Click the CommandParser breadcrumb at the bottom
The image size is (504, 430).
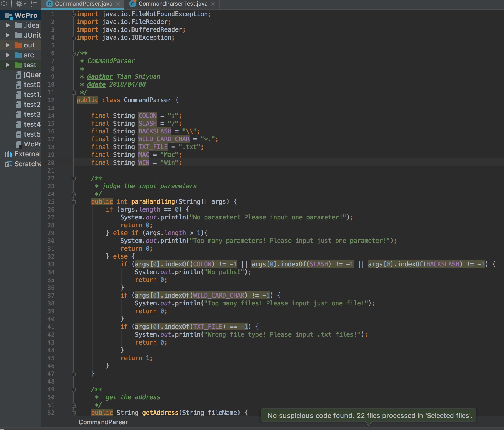click(103, 422)
